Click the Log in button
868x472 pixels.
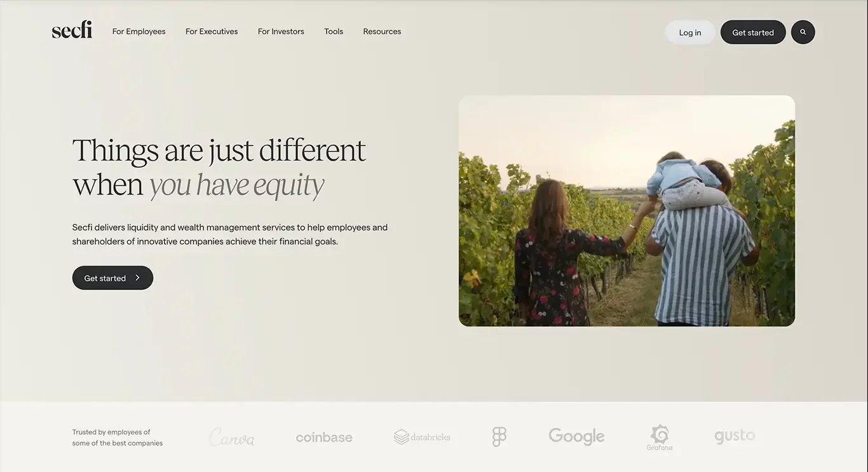(690, 32)
